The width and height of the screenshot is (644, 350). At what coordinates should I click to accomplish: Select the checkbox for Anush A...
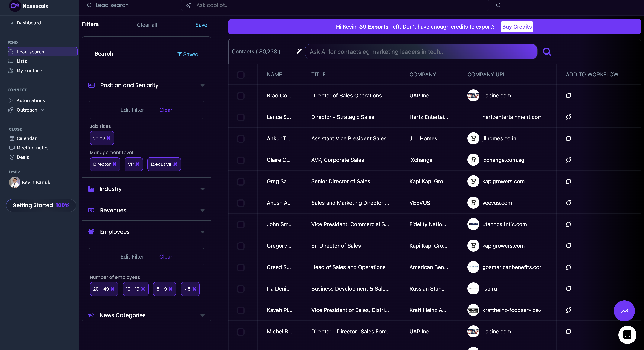[x=241, y=203]
